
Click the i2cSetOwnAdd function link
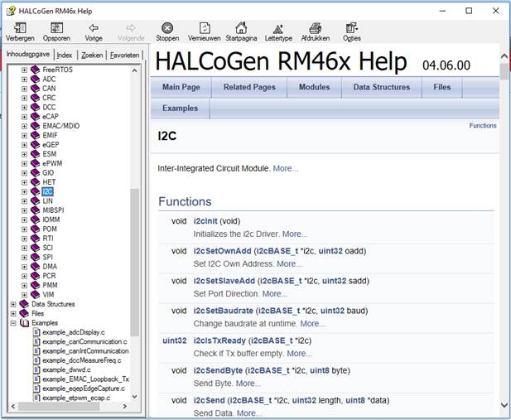point(222,251)
